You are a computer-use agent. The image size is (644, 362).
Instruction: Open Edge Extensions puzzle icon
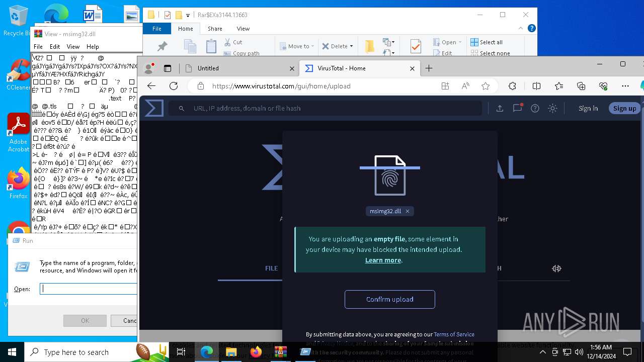click(x=513, y=86)
